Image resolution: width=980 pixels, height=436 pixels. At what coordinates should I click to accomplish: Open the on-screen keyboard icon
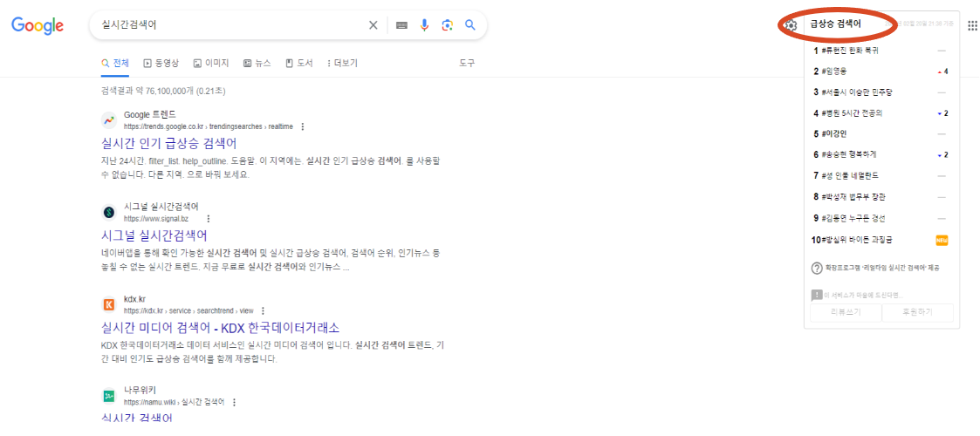(x=402, y=25)
